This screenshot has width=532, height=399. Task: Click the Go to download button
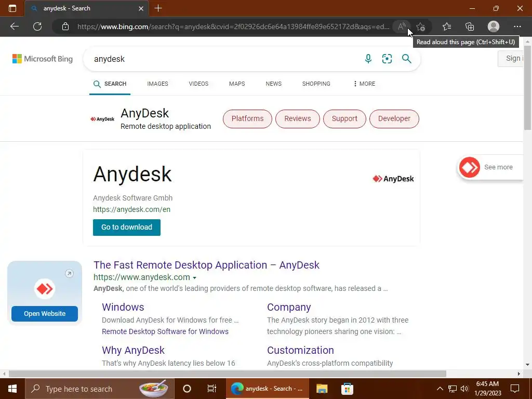coord(127,228)
